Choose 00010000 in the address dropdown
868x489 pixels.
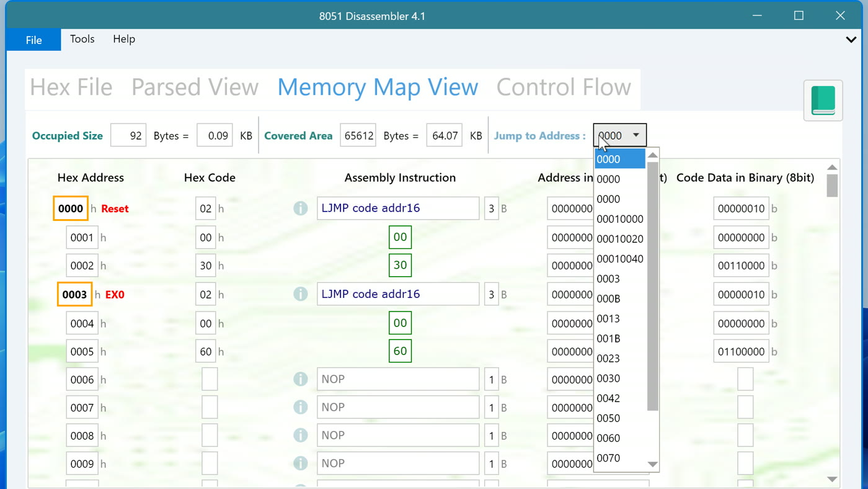(x=620, y=219)
